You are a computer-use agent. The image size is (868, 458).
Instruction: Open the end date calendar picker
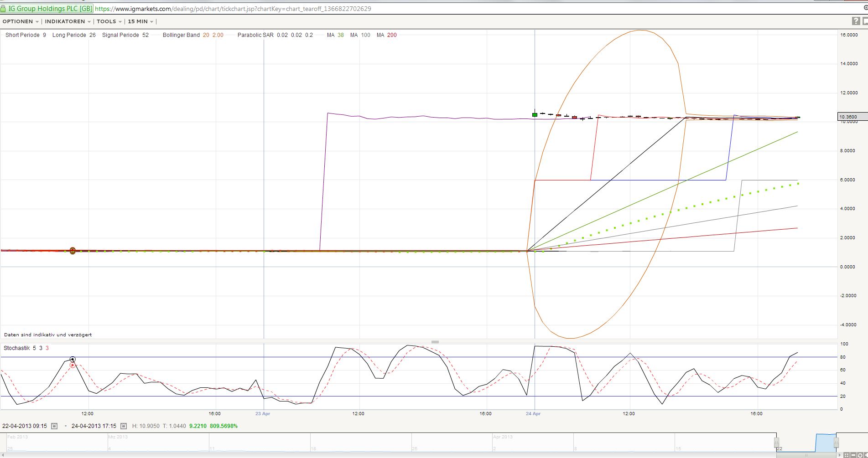[124, 426]
